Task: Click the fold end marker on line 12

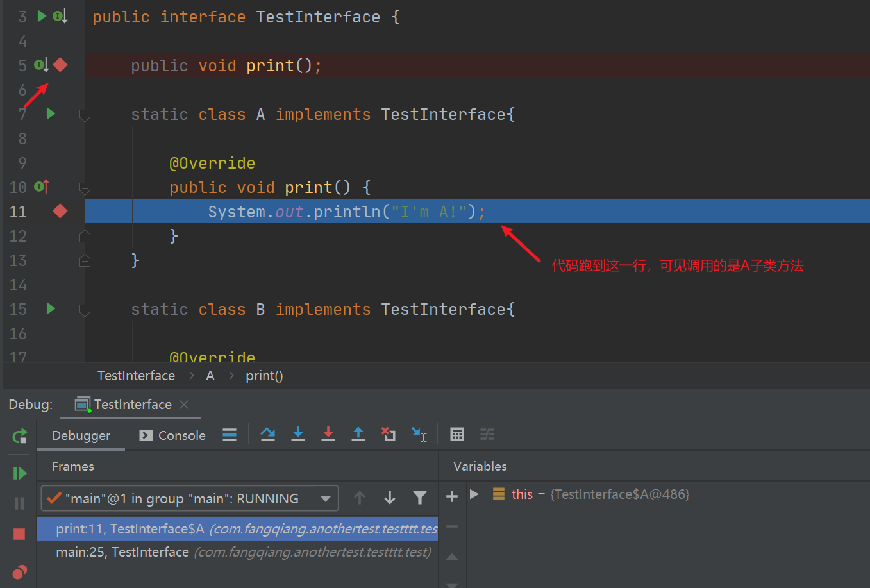Action: 85,236
